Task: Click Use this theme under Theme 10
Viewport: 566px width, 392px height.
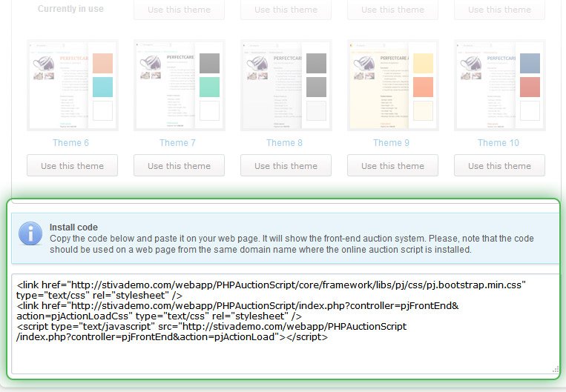Action: pyautogui.click(x=499, y=165)
